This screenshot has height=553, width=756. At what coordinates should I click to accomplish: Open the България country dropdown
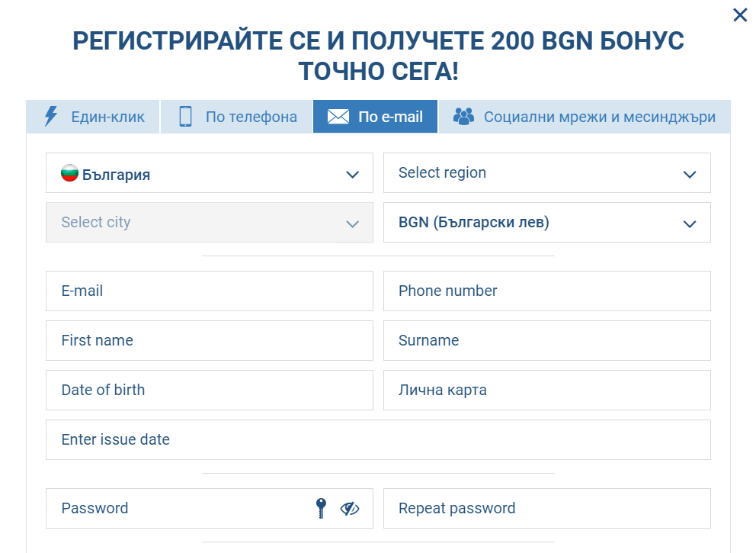tap(210, 172)
